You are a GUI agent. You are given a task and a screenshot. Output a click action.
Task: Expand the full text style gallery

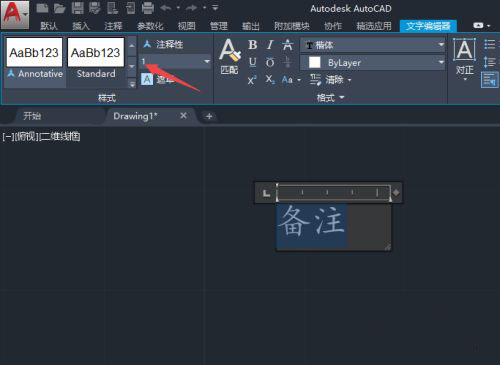point(132,84)
